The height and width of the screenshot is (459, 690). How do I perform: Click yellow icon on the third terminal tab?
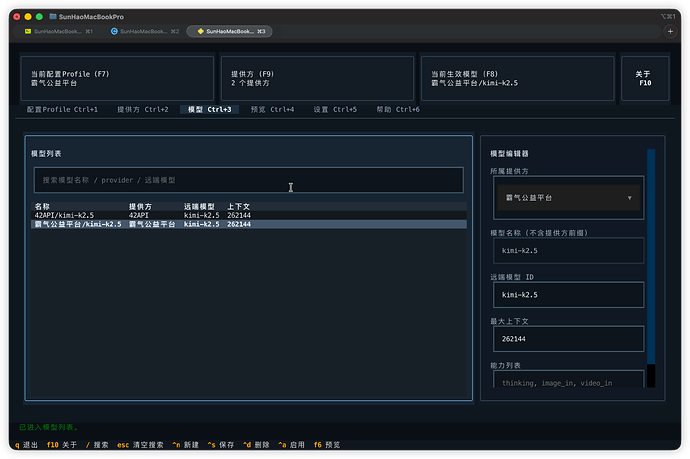tap(201, 31)
